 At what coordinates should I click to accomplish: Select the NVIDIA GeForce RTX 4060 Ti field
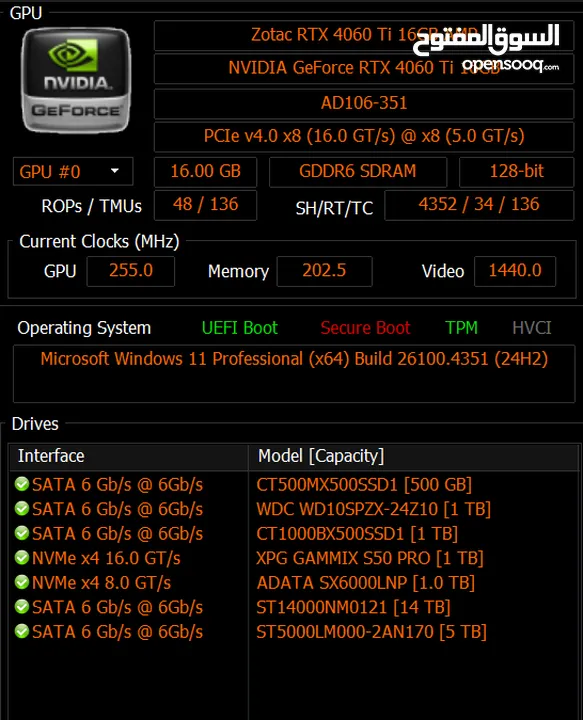click(364, 68)
